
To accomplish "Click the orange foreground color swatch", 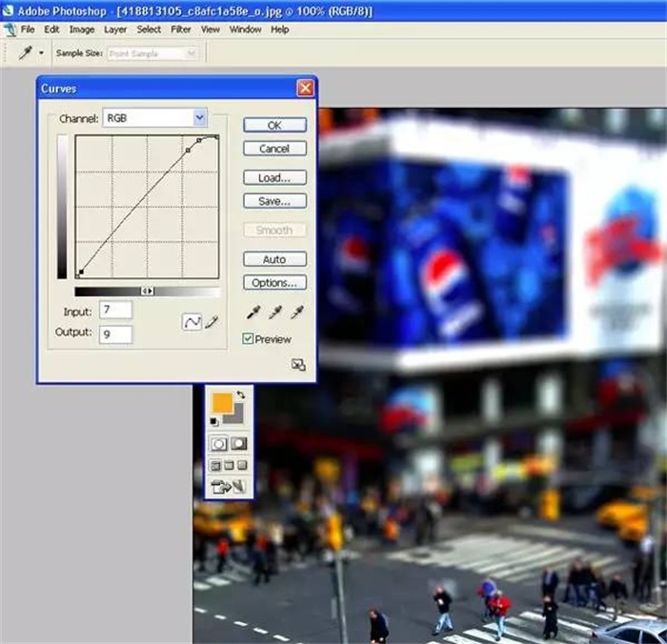I will click(222, 402).
